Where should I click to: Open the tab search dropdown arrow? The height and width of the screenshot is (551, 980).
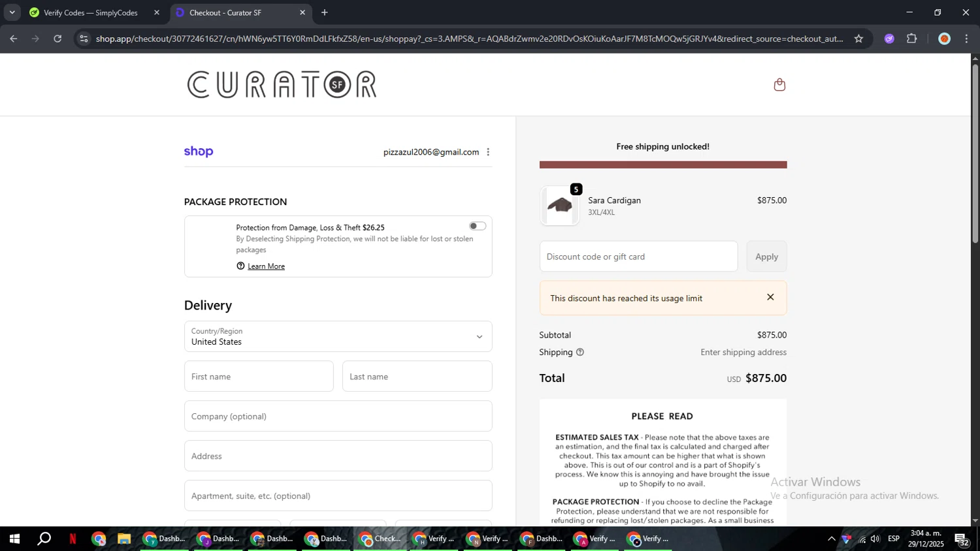[12, 12]
